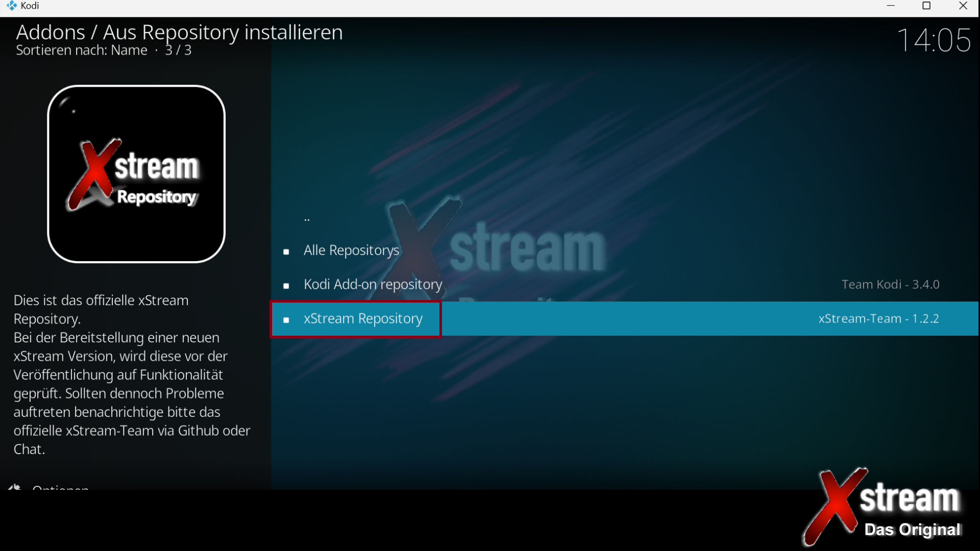Open Kodi Add-on repository entry

point(373,285)
